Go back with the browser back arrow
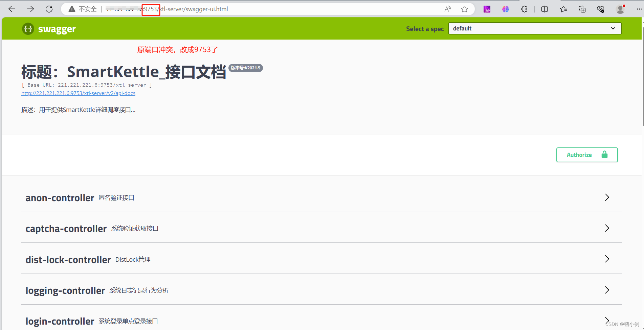The width and height of the screenshot is (644, 330). 12,9
